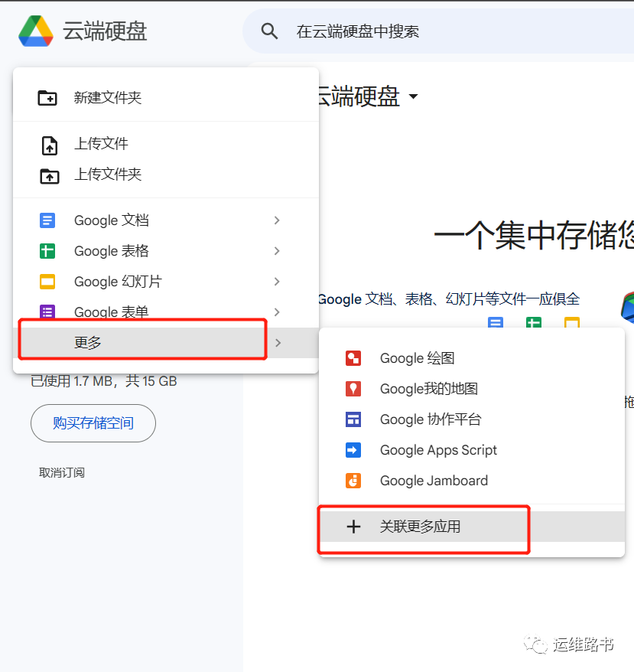Click the Google 幻灯片 yellow icon
634x672 pixels.
pyautogui.click(x=47, y=282)
